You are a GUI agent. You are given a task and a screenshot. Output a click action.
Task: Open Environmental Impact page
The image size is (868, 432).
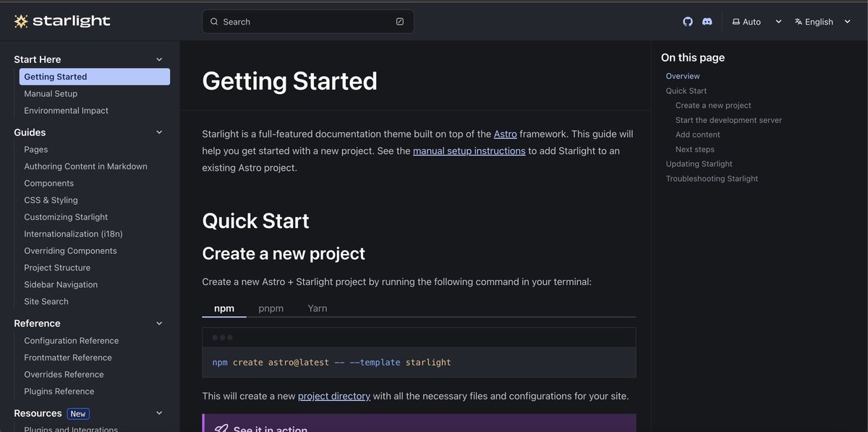click(x=67, y=111)
